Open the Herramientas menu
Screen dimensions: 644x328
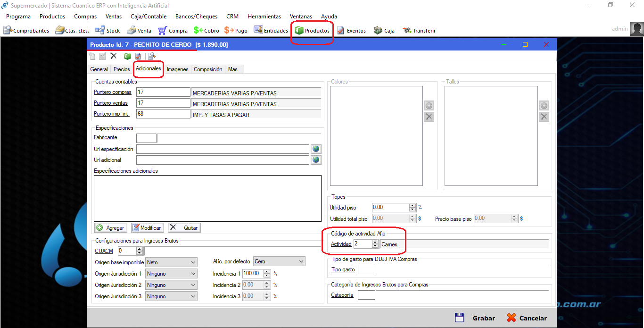coord(264,16)
